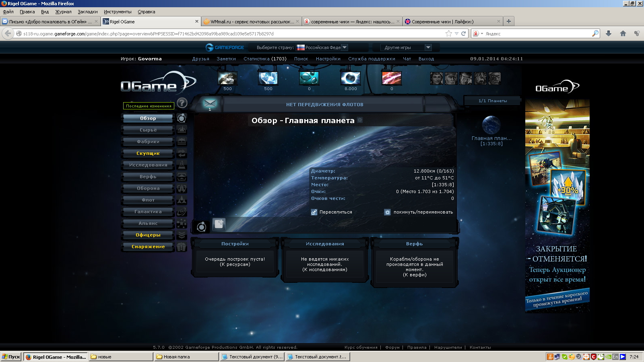
Task: Open the Флот menu
Action: point(148,200)
